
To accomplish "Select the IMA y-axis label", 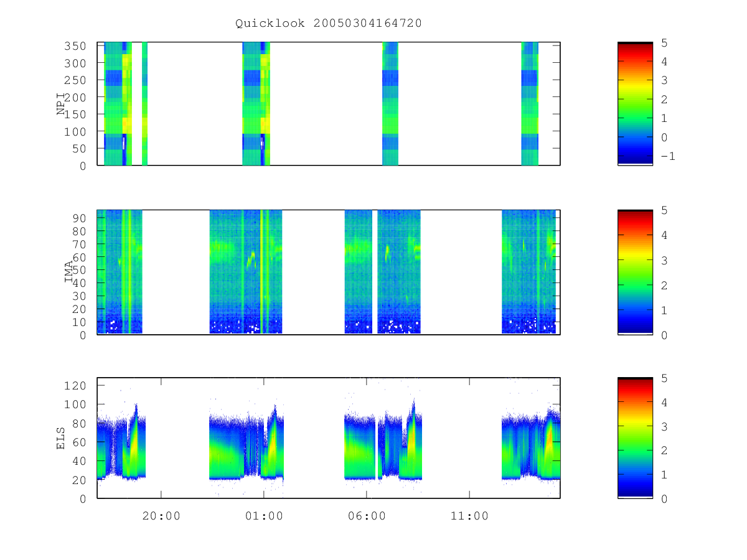I will tap(69, 272).
